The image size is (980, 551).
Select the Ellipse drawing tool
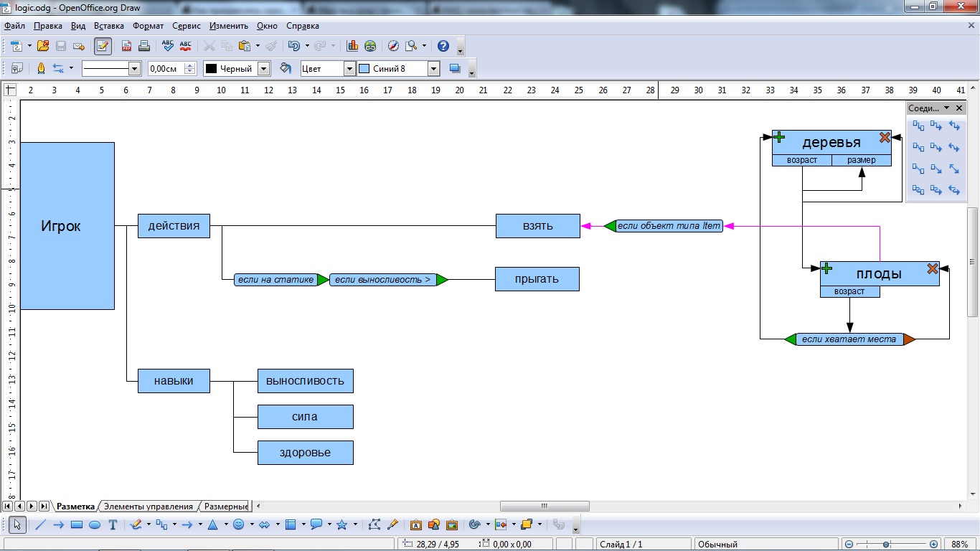tap(95, 525)
